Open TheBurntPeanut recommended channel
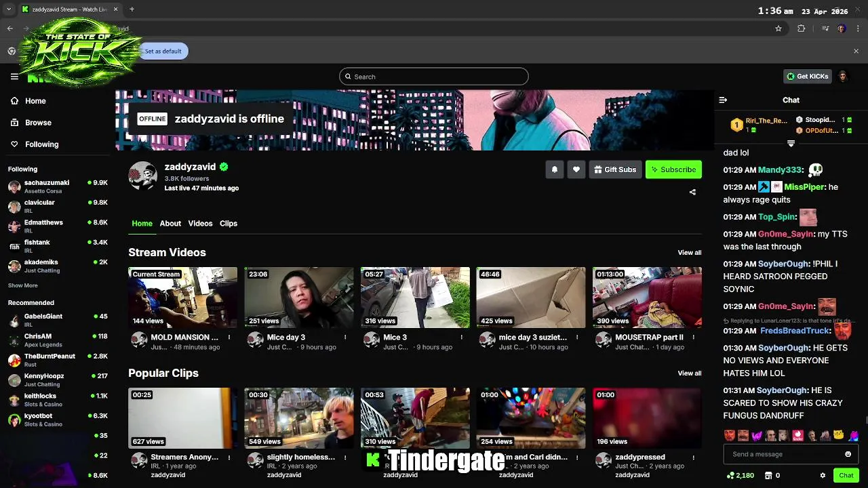 point(58,360)
